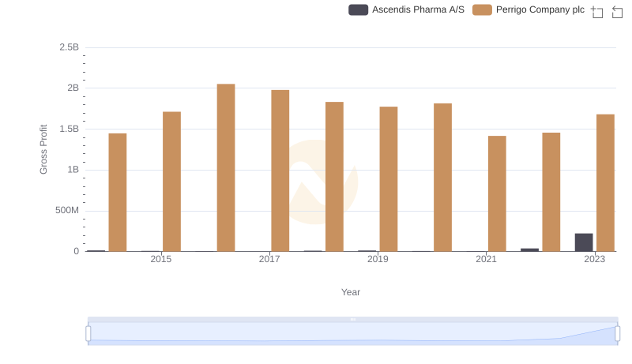This screenshot has height=364, width=632.
Task: Click the 2021 x-axis label
Action: (x=486, y=259)
